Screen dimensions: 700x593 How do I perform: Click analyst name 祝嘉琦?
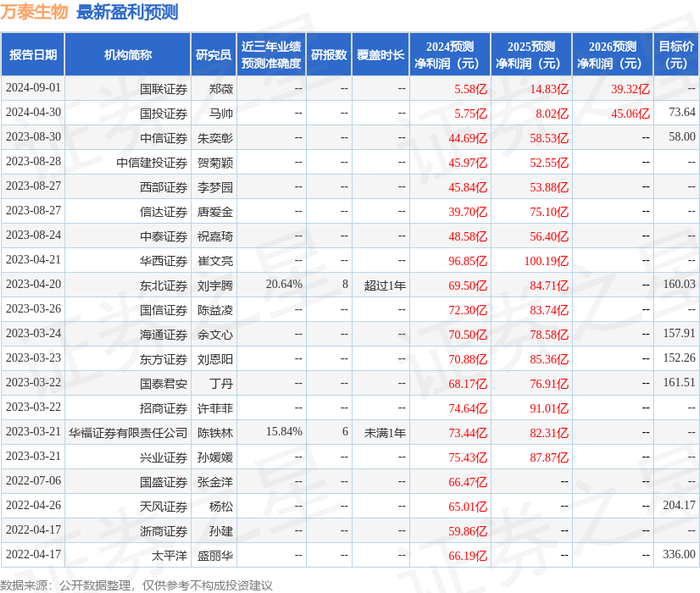(215, 237)
